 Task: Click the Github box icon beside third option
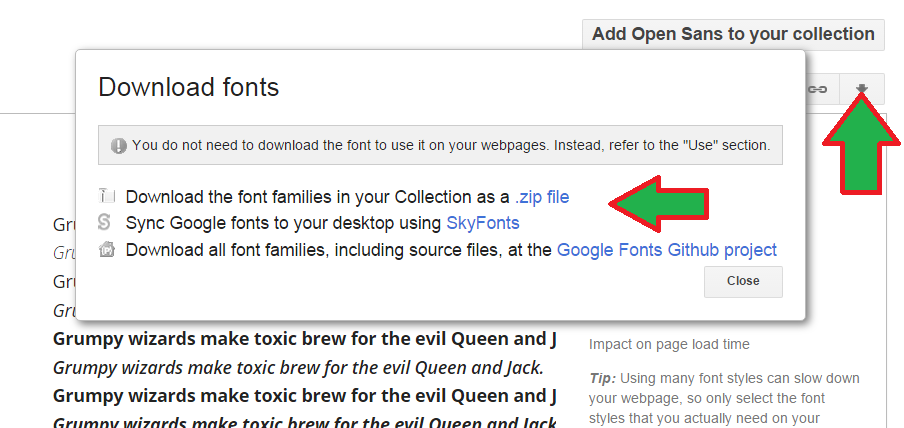coord(106,249)
